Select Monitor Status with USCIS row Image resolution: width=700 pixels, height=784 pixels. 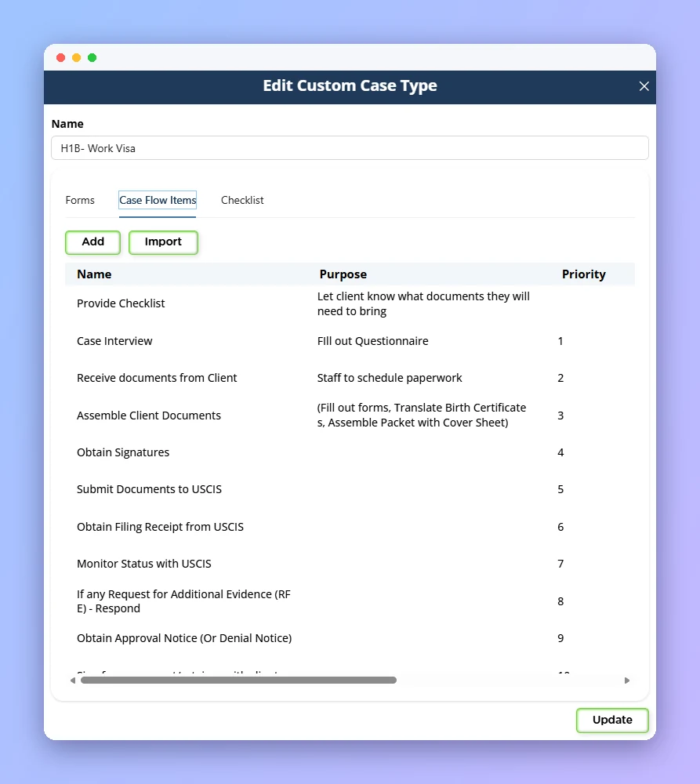(x=350, y=564)
